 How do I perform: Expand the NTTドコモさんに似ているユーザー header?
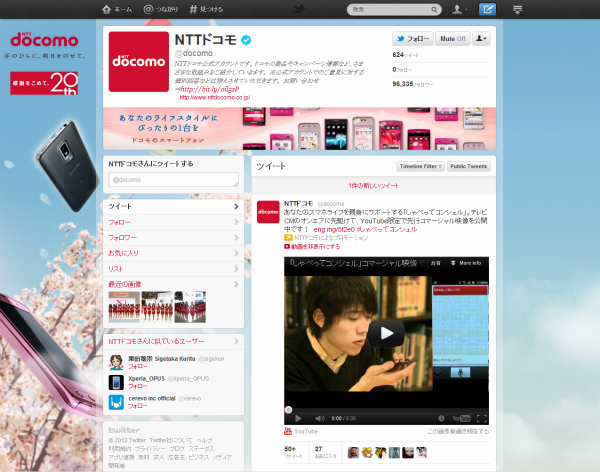tap(173, 341)
